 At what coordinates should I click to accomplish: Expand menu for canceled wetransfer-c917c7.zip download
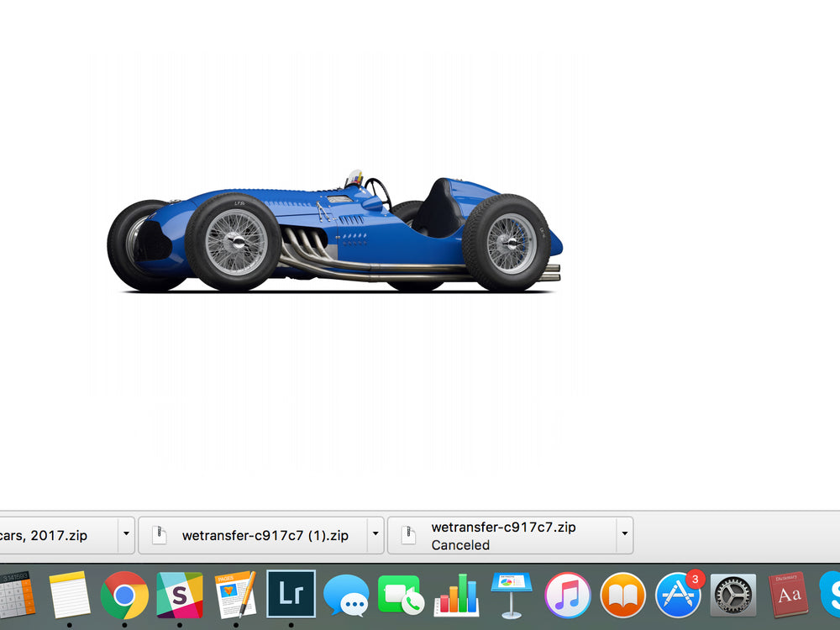(x=624, y=534)
